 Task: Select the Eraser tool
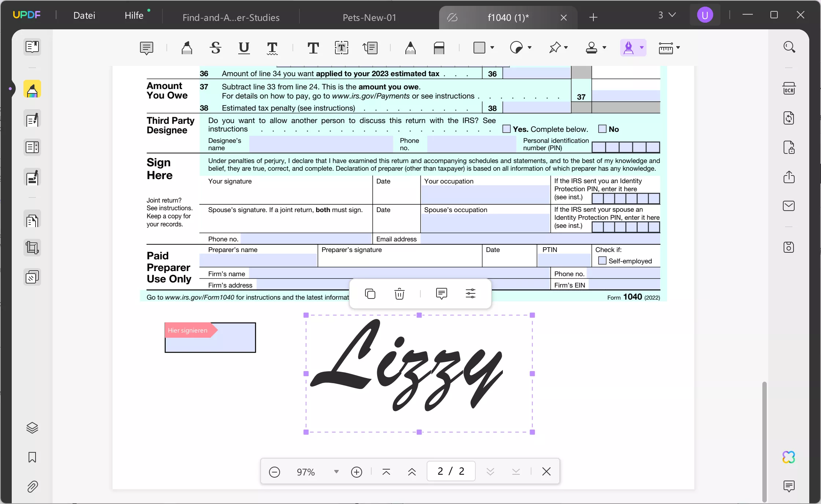coord(439,48)
